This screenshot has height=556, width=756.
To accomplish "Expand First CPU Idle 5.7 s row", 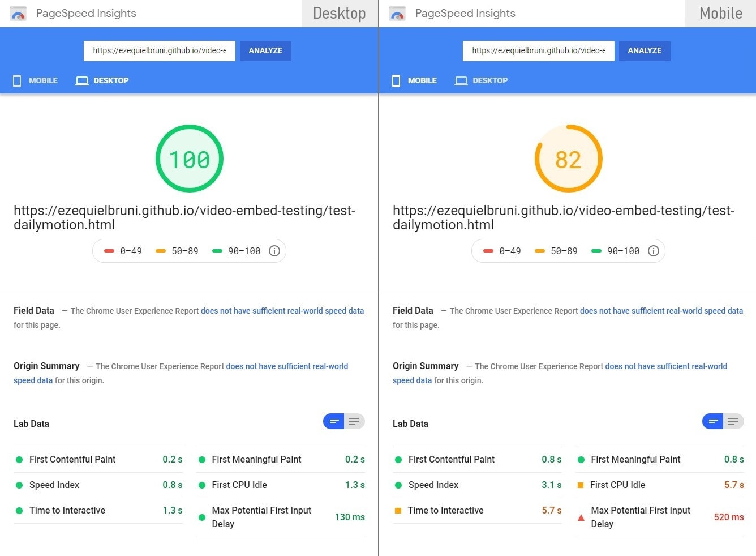I will point(660,485).
